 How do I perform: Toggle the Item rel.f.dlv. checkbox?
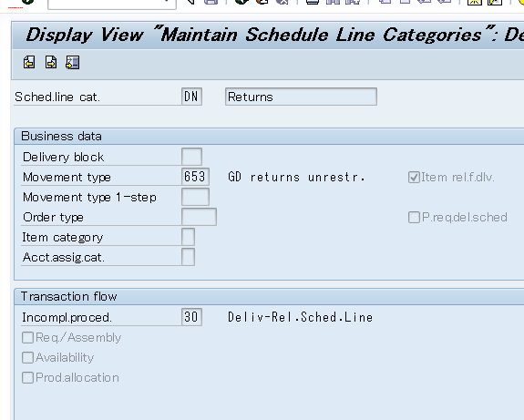(x=414, y=177)
